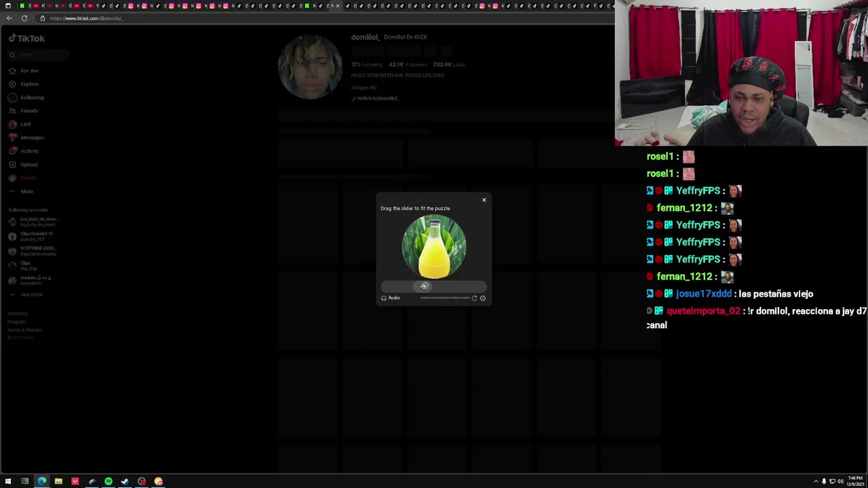Open Spotify from taskbar
Screen dimensions: 868x488
coord(108,481)
